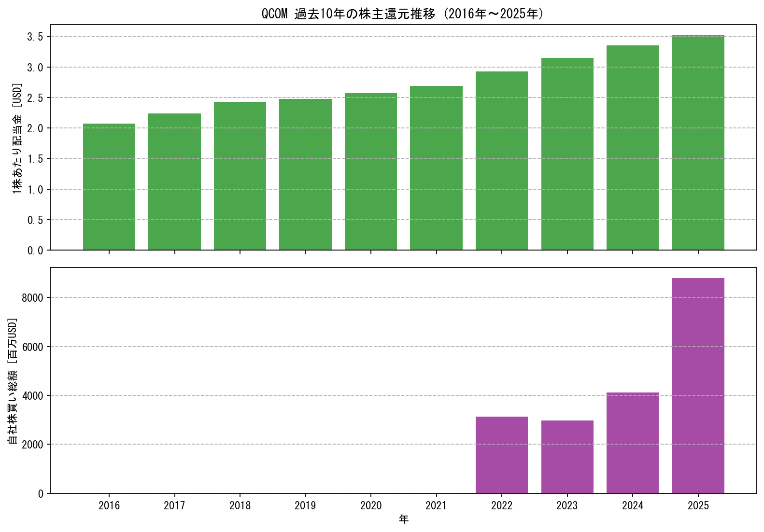Image resolution: width=764 pixels, height=532 pixels.
Task: Click the 0 tick on buyback axis
Action: (41, 494)
